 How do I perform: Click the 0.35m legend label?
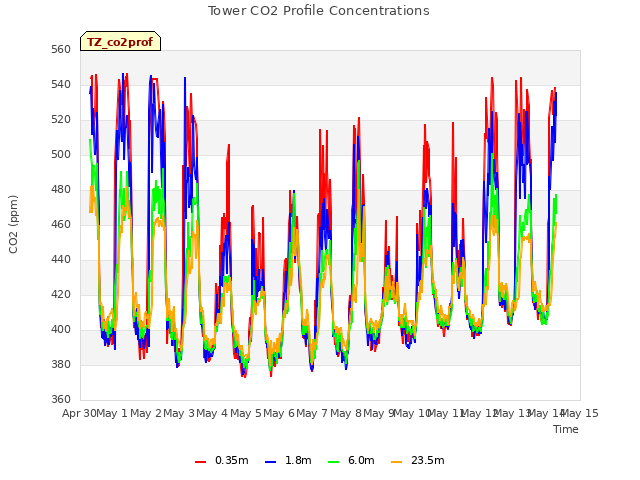click(x=231, y=460)
